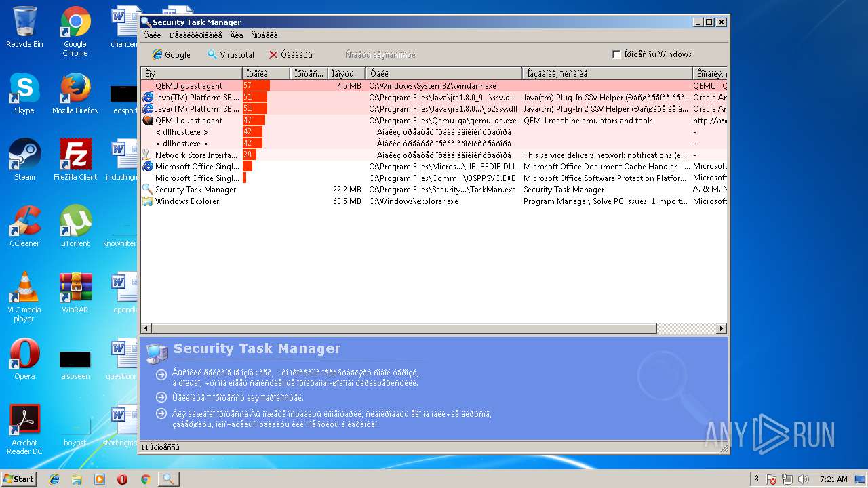Open WinRAR desktop icon
This screenshot has width=868, height=488.
75,293
